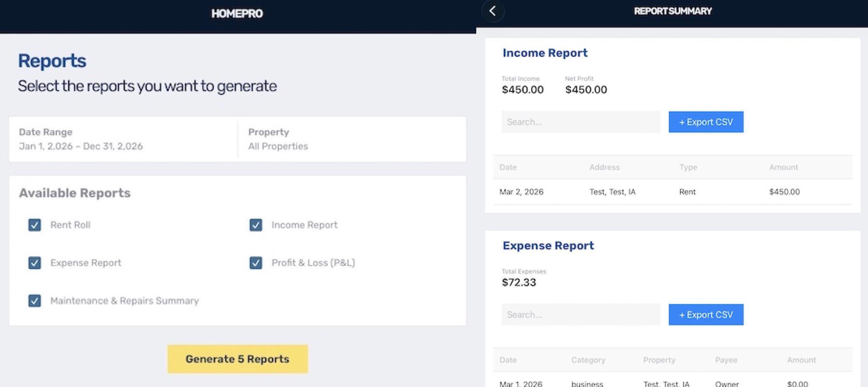Open the Date Range selector

[81, 139]
